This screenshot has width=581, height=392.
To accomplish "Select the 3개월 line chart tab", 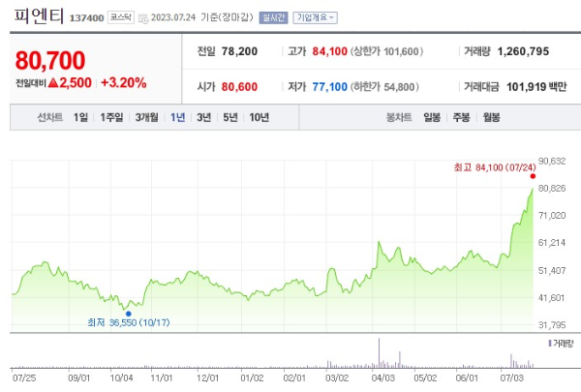I will tap(147, 117).
